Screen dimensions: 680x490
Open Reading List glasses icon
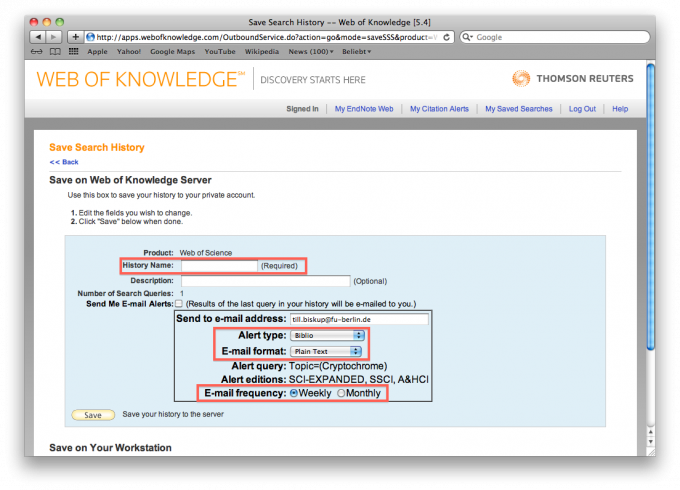pyautogui.click(x=37, y=52)
